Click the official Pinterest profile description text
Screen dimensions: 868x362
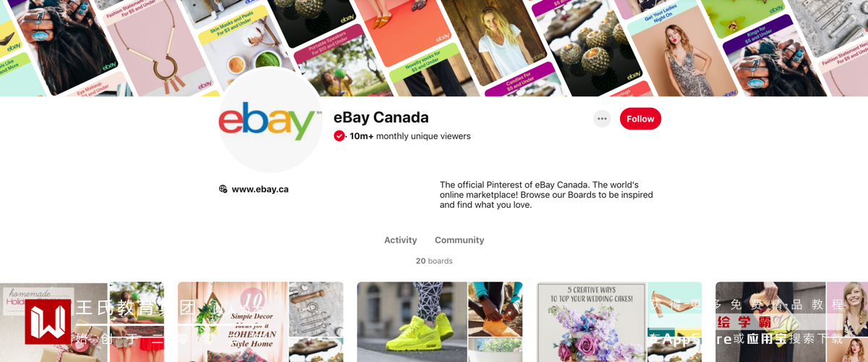point(546,195)
